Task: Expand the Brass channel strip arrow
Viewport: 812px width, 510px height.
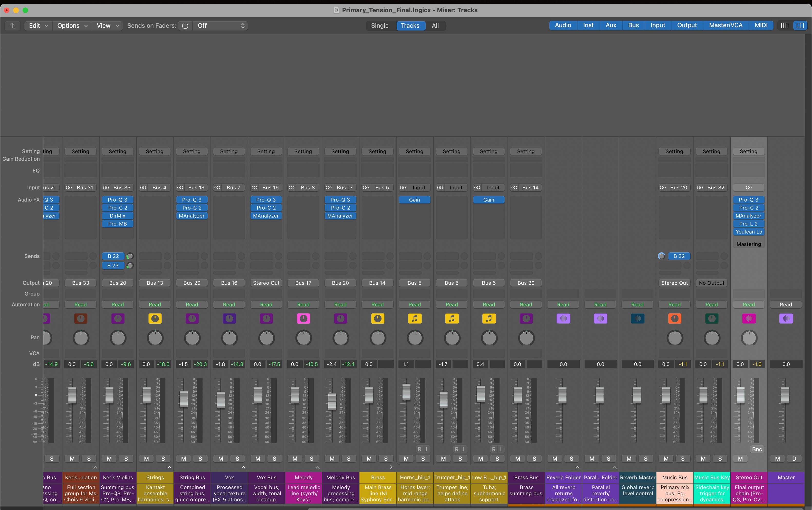Action: click(x=391, y=467)
